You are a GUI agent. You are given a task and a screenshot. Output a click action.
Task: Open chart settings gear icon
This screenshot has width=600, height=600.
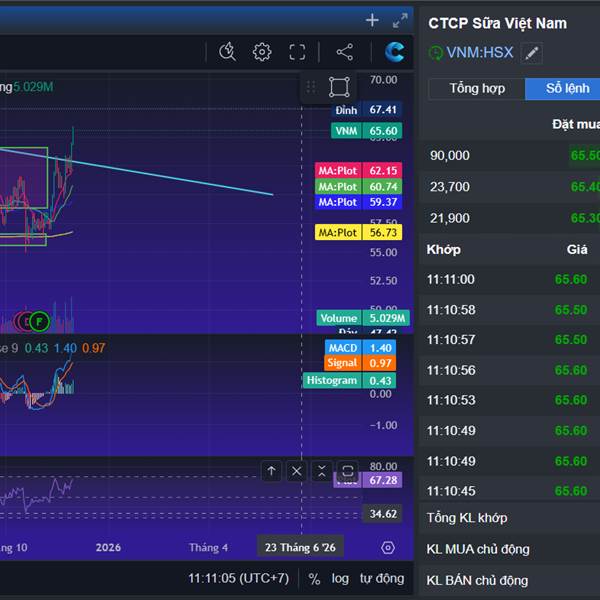click(262, 52)
